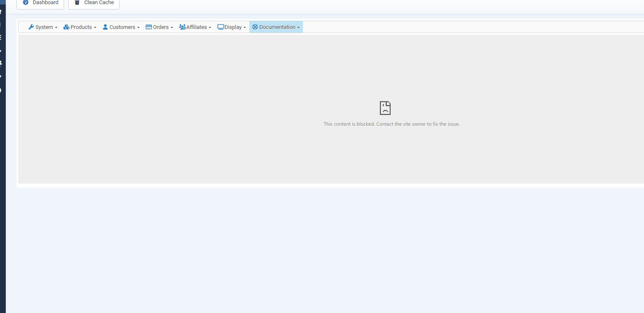Click the life ring icon beside Documentation
644x313 pixels.
tap(255, 27)
